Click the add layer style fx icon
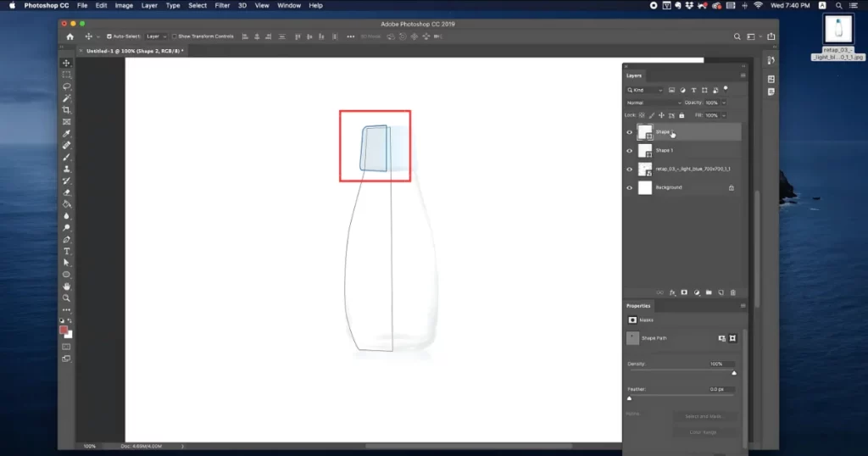The image size is (868, 456). coord(672,292)
